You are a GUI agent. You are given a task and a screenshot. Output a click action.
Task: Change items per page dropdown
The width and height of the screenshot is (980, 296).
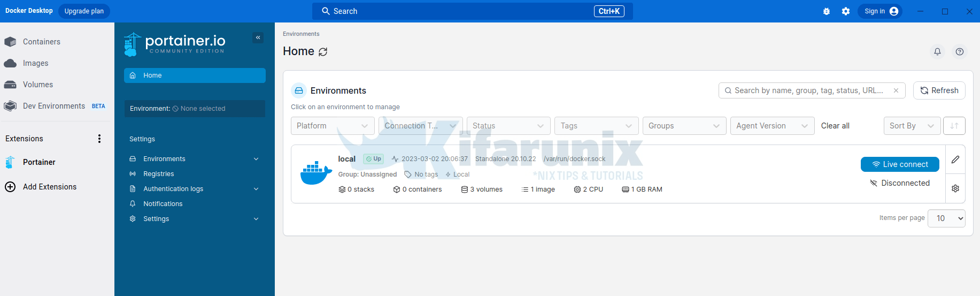pos(946,218)
